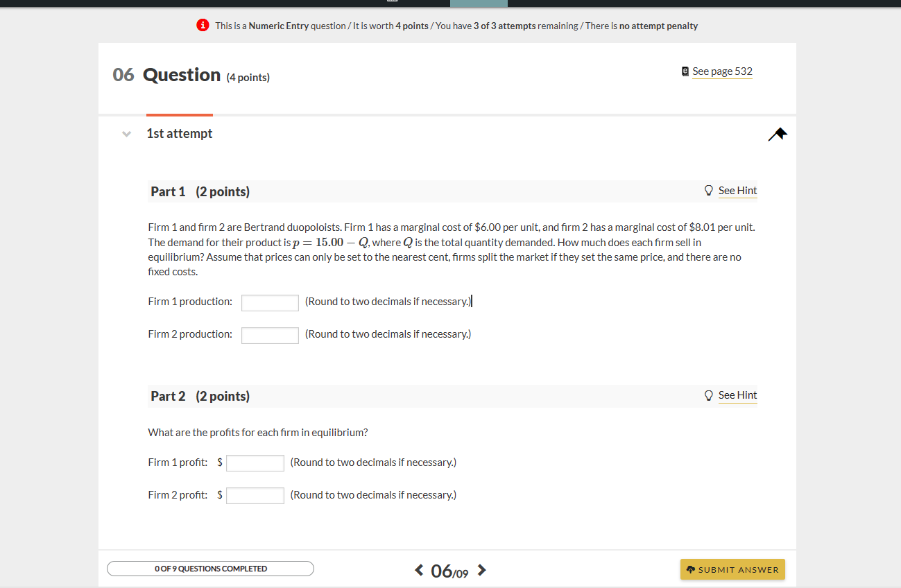The height and width of the screenshot is (588, 901).
Task: Toggle open the Part 1 hint panel
Action: point(737,190)
